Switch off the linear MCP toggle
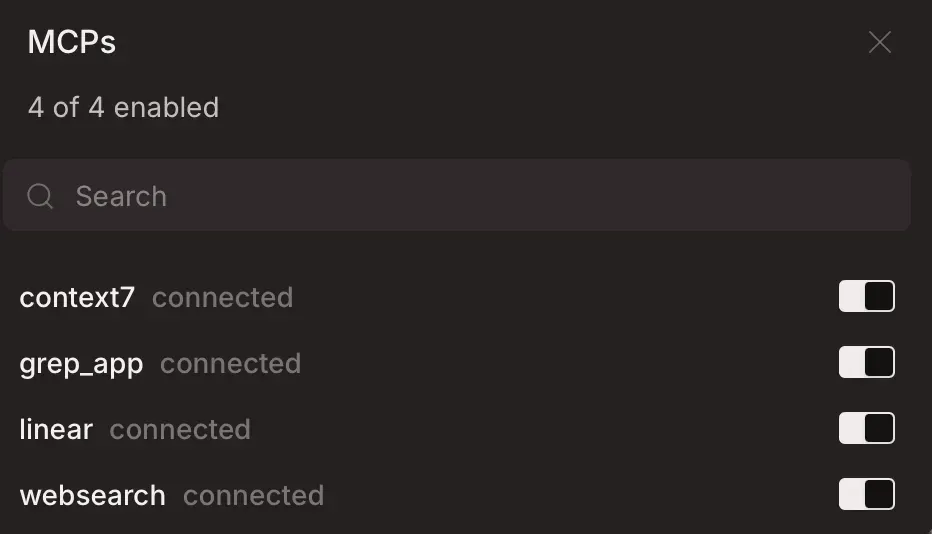 (866, 428)
